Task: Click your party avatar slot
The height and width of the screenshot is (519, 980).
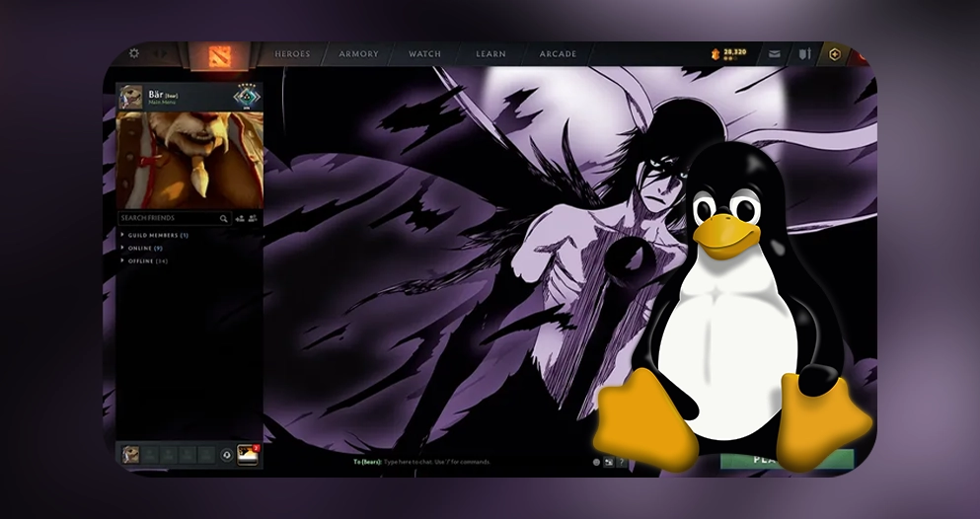Action: tap(130, 454)
